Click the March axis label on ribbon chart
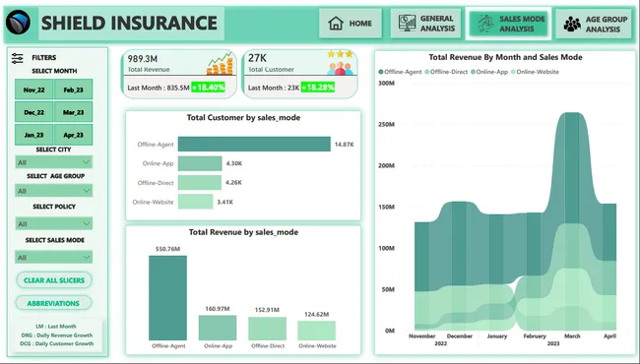Image resolution: width=640 pixels, height=364 pixels. pos(572,335)
